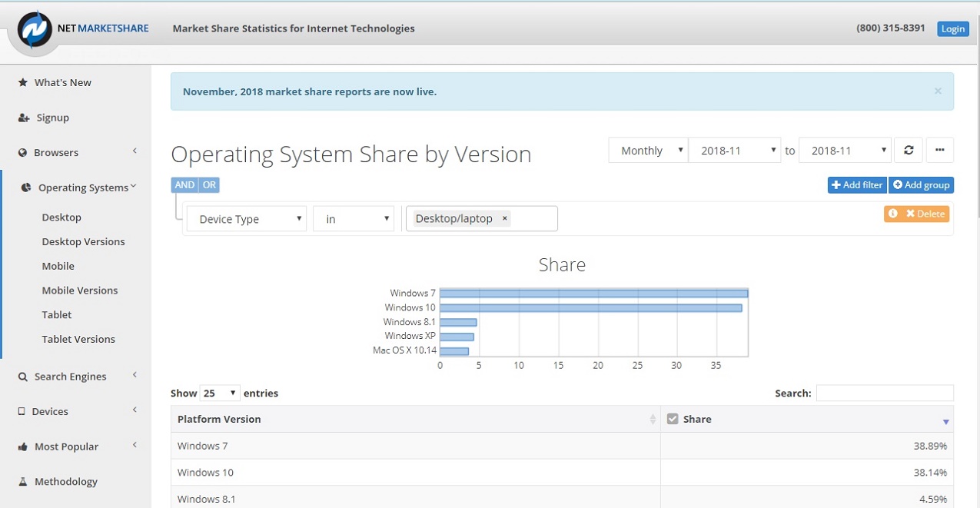Open Methodology page in sidebar
Screen dimensions: 980x508
click(x=66, y=482)
